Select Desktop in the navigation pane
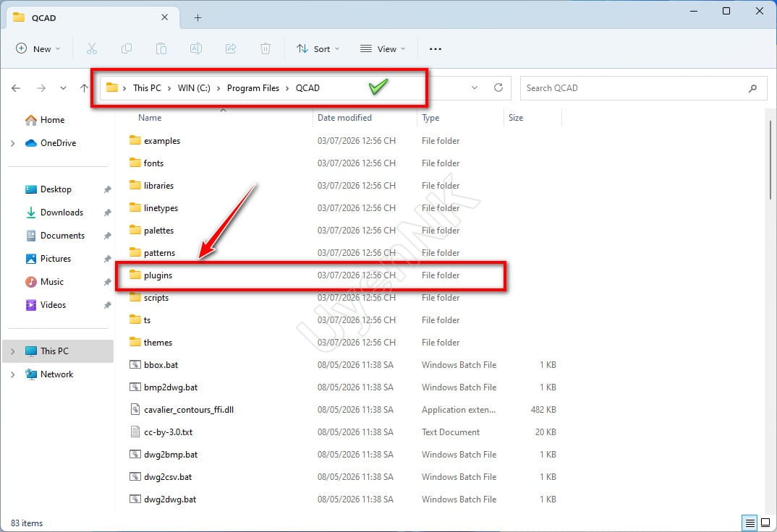777x532 pixels. pyautogui.click(x=56, y=189)
